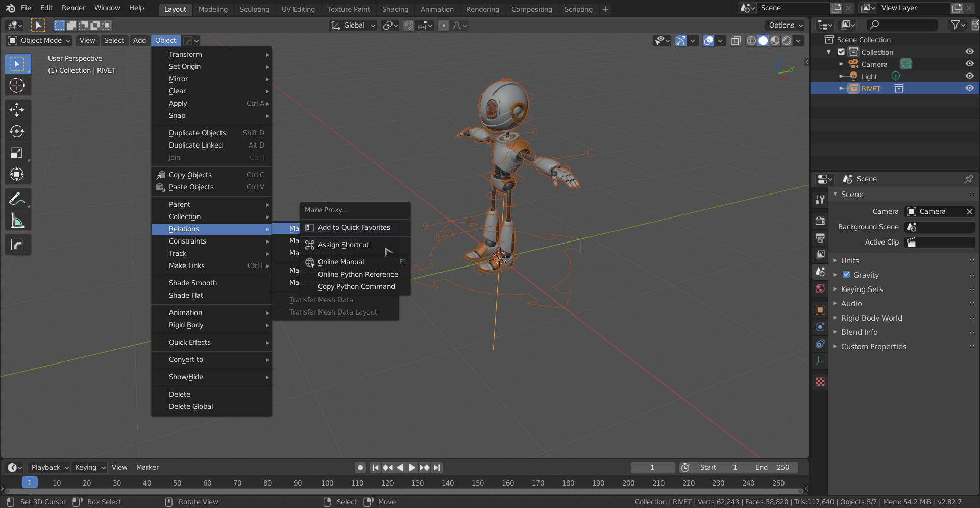Hide the RIVET object in outliner
Viewport: 980px width, 508px height.
(969, 88)
